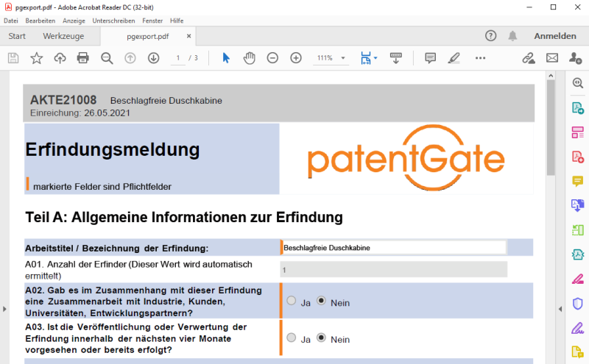Open Redact tool in sidebar
The image size is (589, 364).
(x=578, y=279)
